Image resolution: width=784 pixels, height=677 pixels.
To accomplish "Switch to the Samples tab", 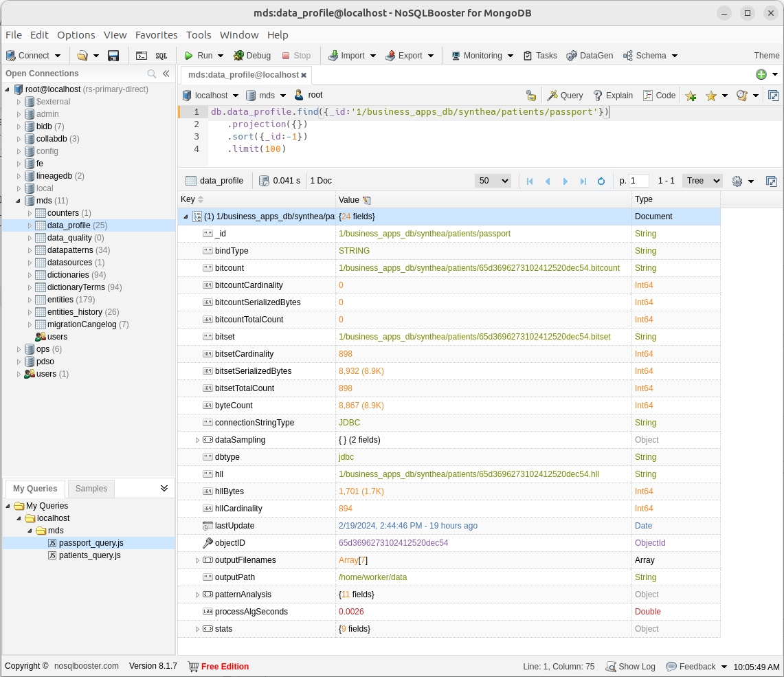I will [x=91, y=489].
